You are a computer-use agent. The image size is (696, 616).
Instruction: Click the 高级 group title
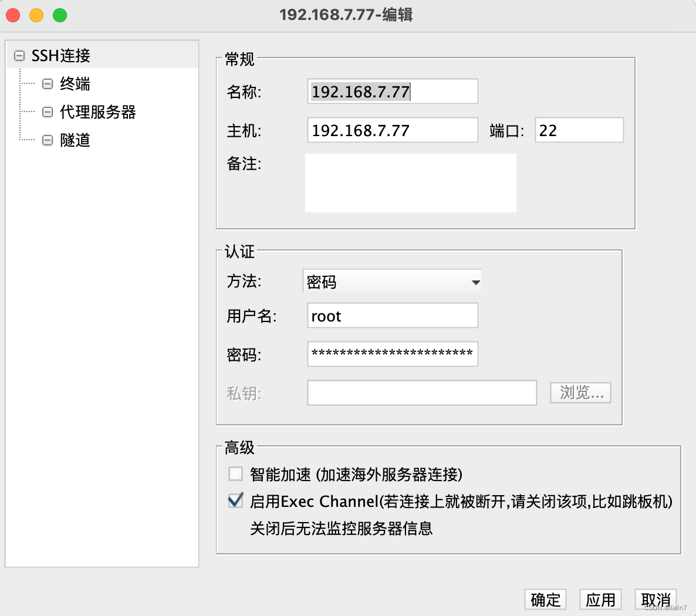[239, 448]
